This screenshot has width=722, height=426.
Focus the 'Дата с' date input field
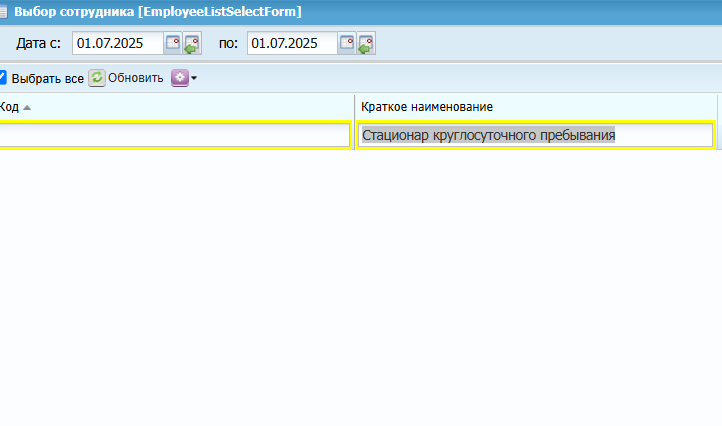(118, 43)
